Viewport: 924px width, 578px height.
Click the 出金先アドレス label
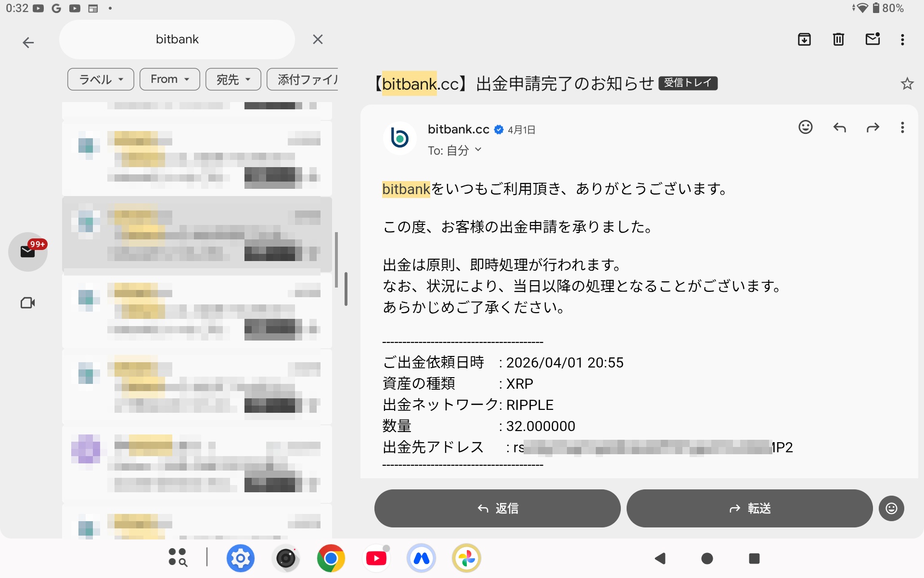[x=433, y=447]
